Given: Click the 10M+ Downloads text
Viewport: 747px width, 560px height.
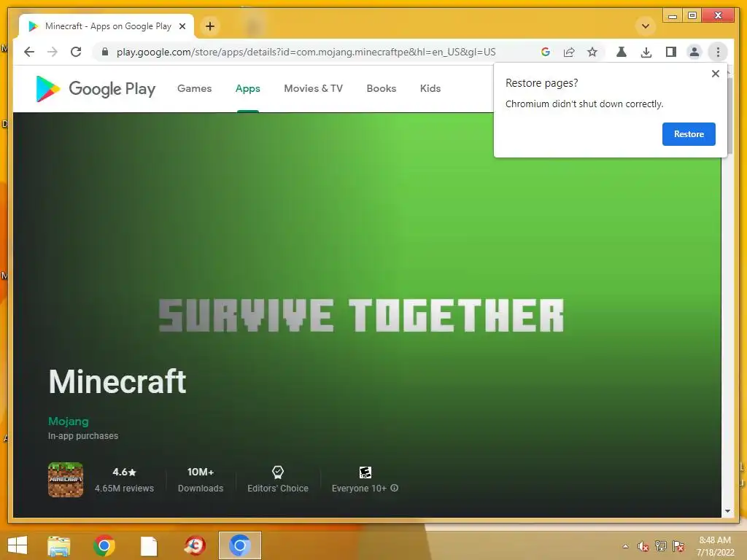Looking at the screenshot, I should [x=201, y=480].
